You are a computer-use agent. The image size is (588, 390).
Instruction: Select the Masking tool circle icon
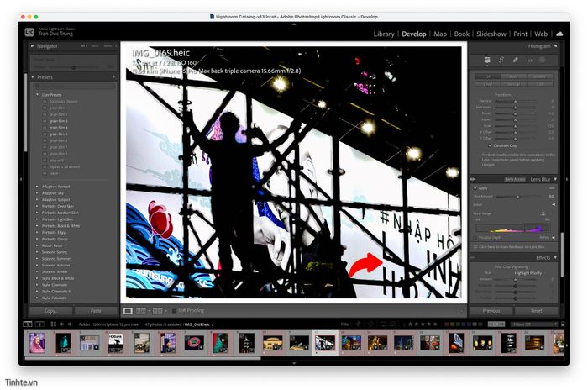[x=543, y=60]
